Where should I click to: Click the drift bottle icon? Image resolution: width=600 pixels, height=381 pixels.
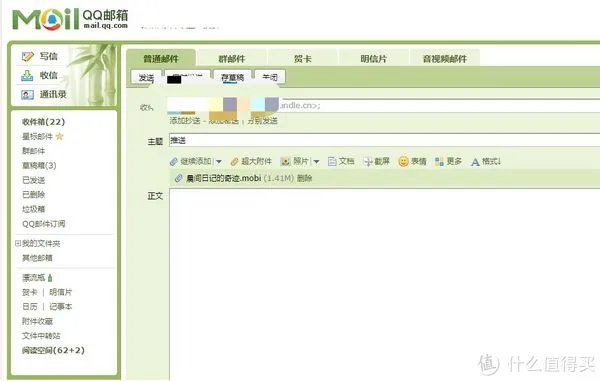click(x=50, y=278)
